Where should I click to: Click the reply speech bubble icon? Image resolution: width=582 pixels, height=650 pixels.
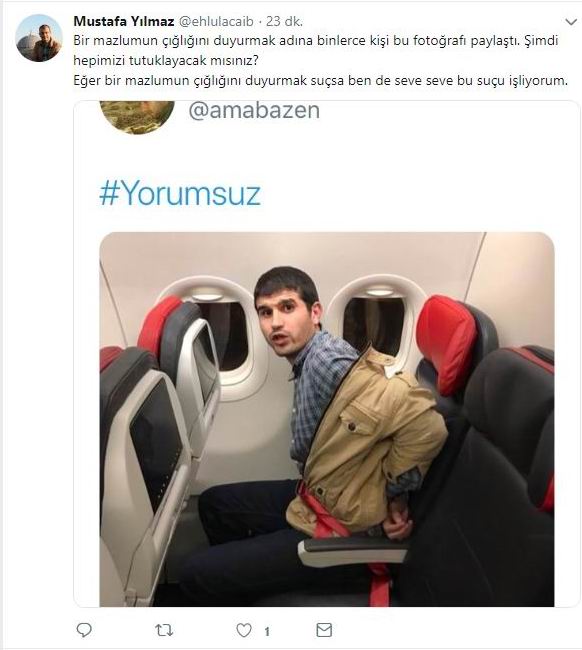click(x=84, y=630)
